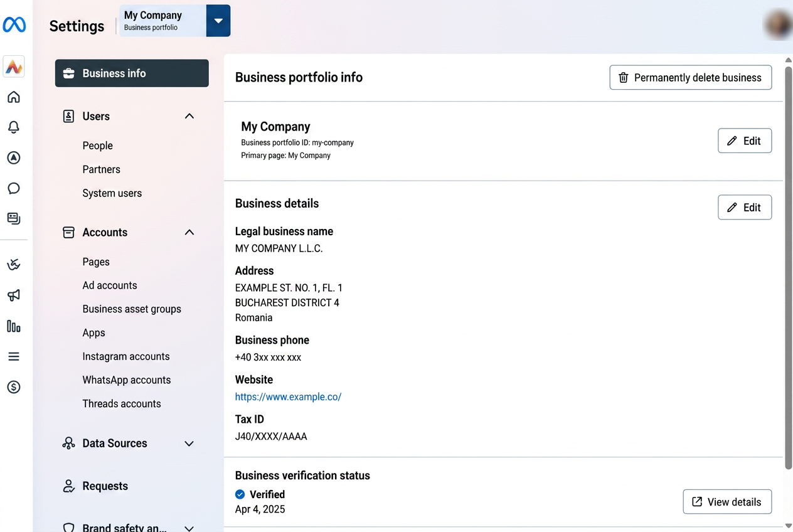Click Permanently delete business button
Image resolution: width=793 pixels, height=532 pixels.
691,78
